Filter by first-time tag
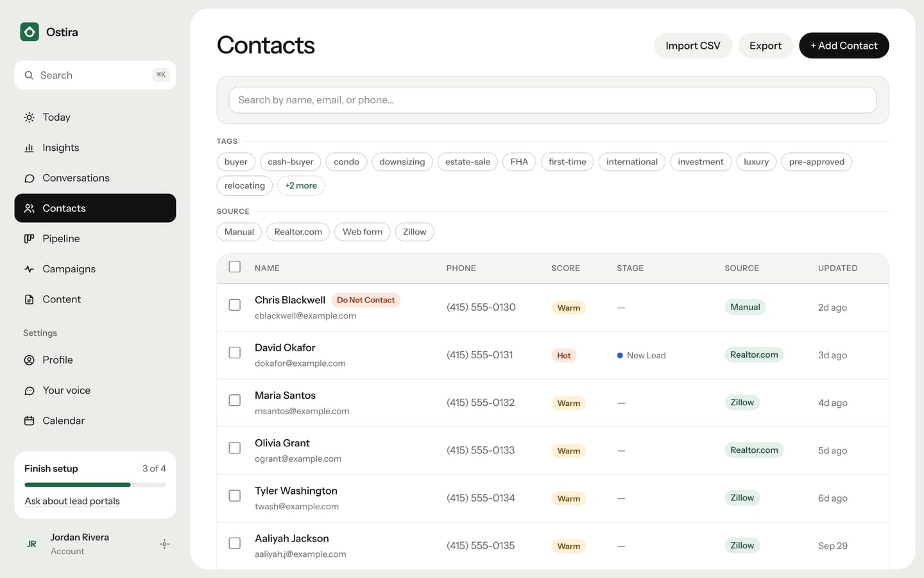 [567, 162]
